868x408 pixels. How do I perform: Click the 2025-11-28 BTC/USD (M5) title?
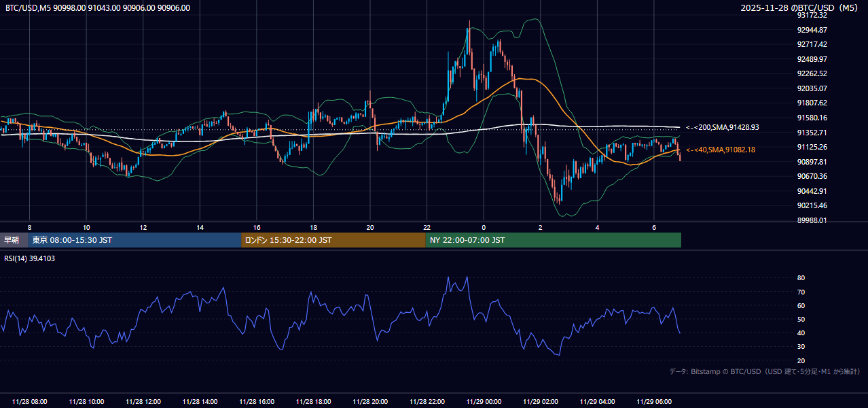point(801,8)
